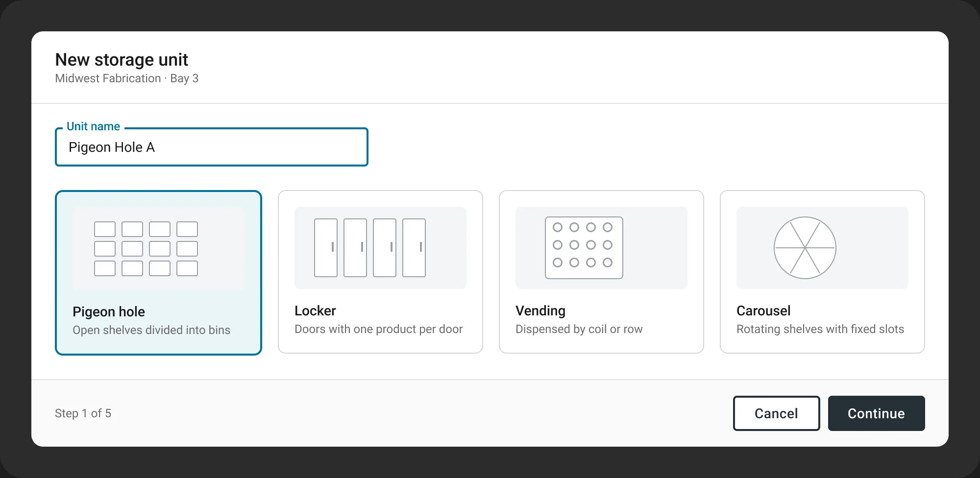This screenshot has height=478, width=980.
Task: Choose the Carousel card title
Action: [x=763, y=311]
